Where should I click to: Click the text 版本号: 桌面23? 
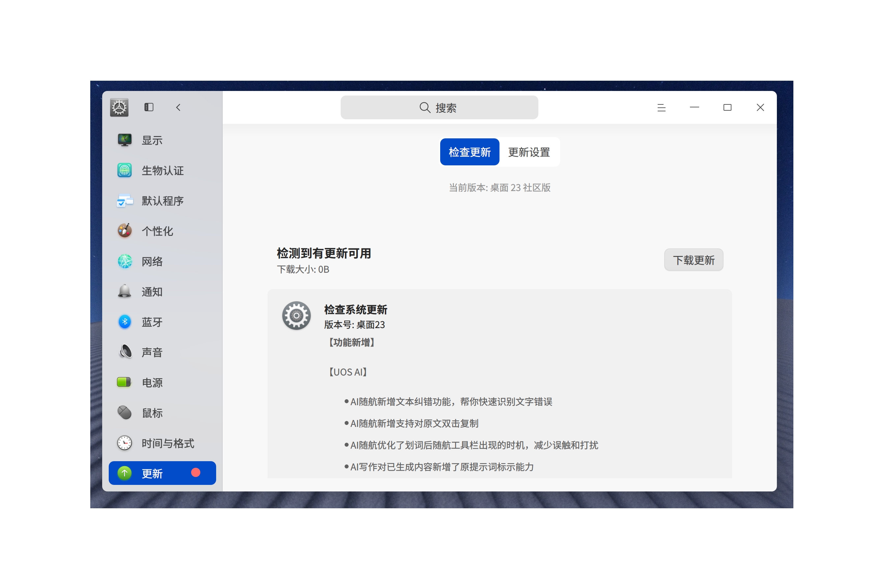(x=354, y=324)
